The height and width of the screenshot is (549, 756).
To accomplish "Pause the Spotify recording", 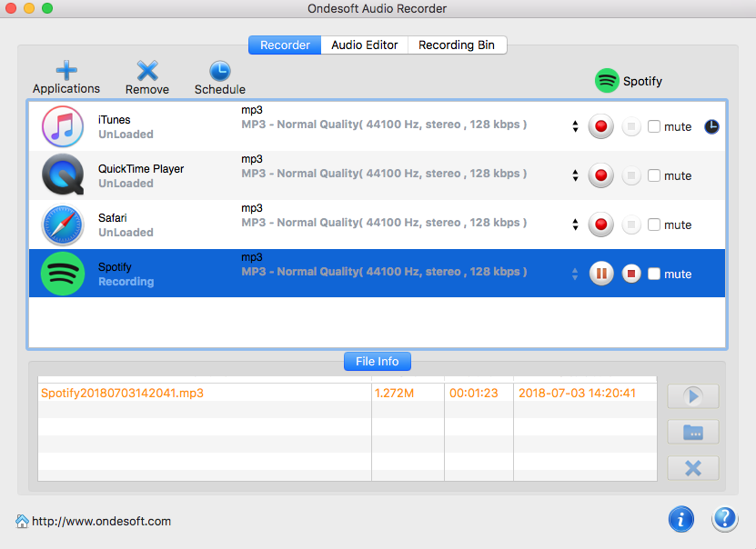I will click(x=601, y=273).
